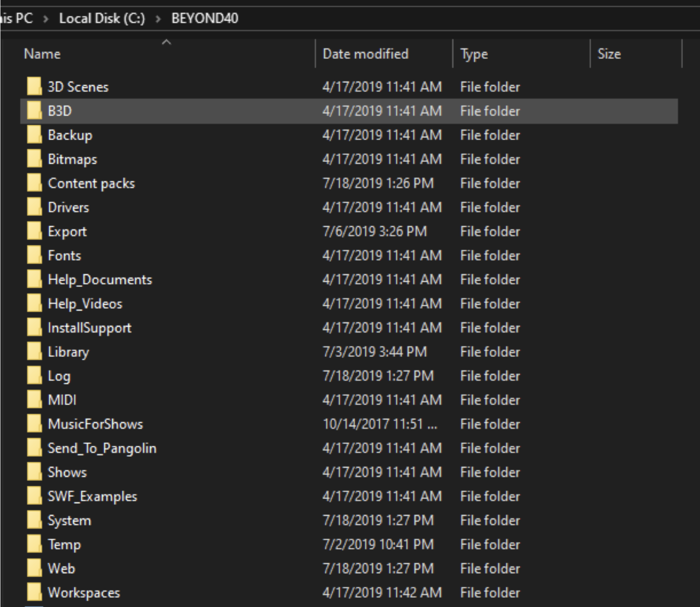The image size is (700, 607).
Task: Sort files by Name column header
Action: click(42, 54)
